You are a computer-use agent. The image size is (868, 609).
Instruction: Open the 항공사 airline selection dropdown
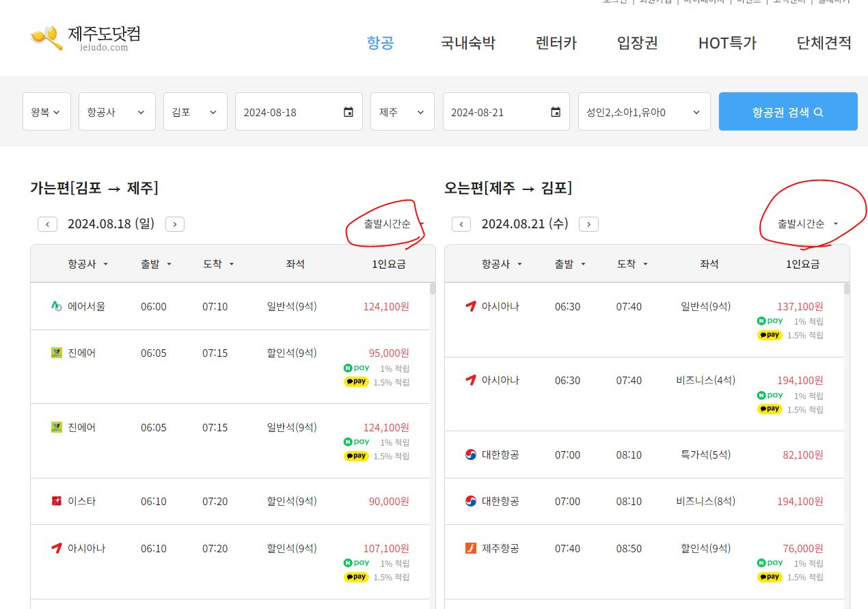pyautogui.click(x=116, y=112)
